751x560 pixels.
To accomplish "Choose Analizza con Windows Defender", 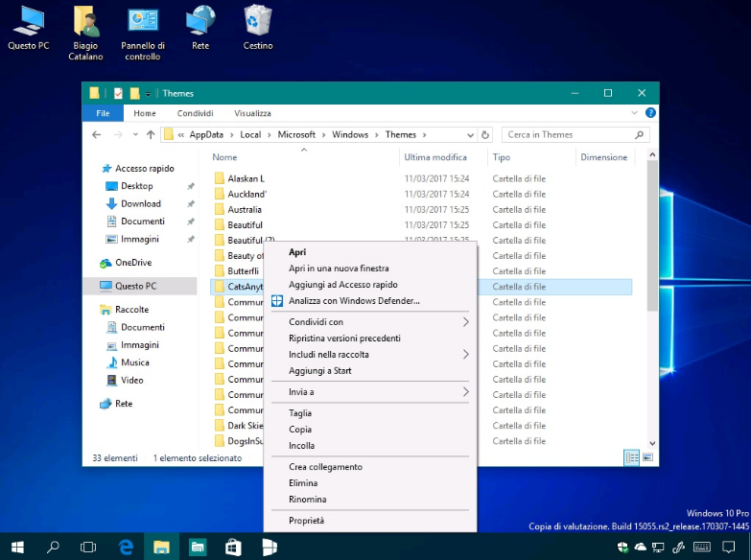I will click(x=354, y=301).
